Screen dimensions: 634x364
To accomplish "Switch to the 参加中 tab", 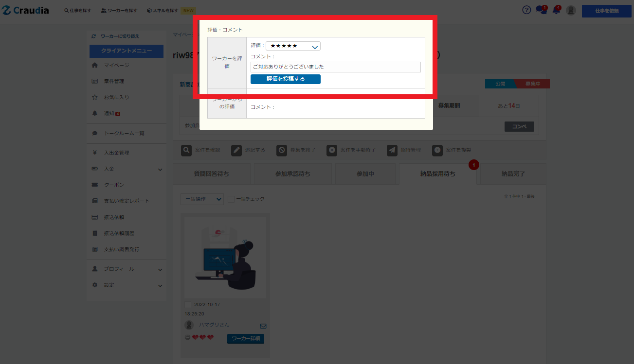I will point(365,173).
